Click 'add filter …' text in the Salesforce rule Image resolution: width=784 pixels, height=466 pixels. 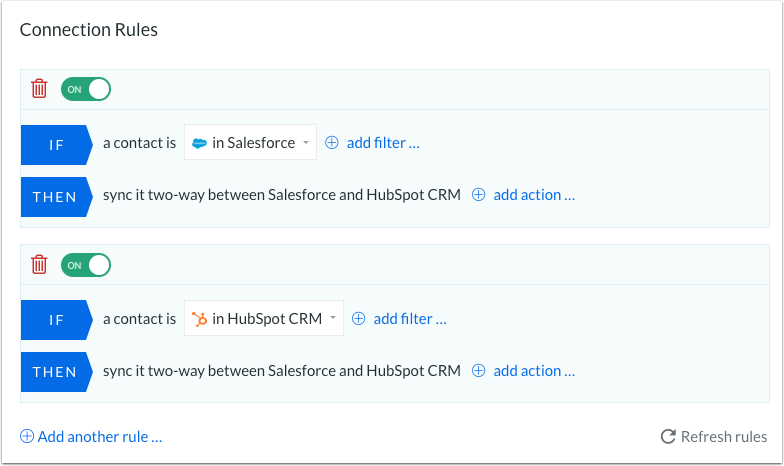coord(383,143)
